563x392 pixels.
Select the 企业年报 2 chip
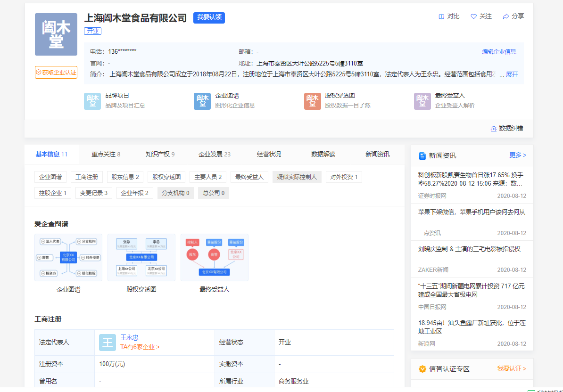click(135, 193)
